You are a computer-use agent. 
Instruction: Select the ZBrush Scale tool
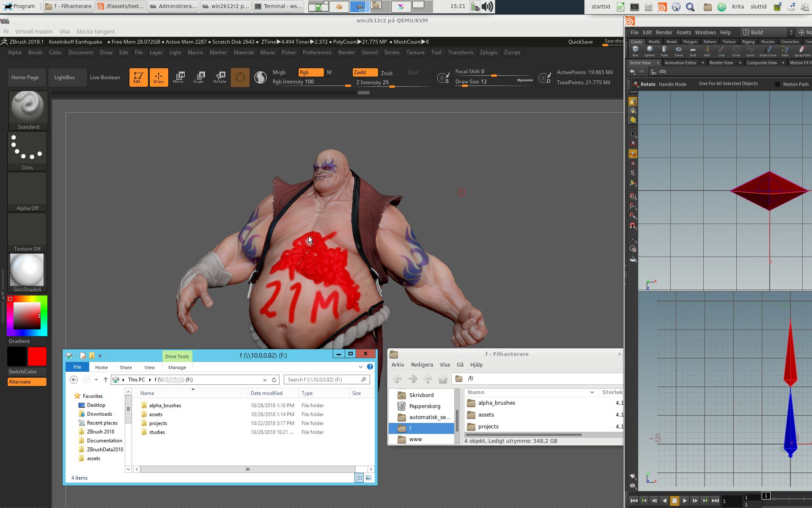199,77
